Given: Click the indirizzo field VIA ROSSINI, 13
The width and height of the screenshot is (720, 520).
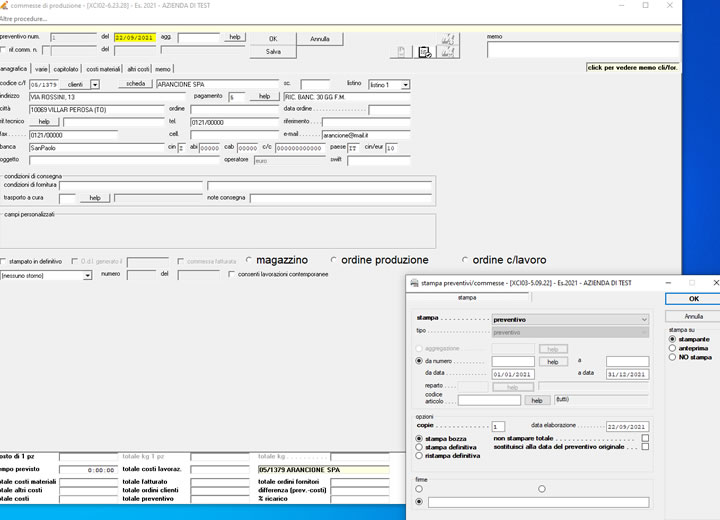Looking at the screenshot, I should pos(107,97).
